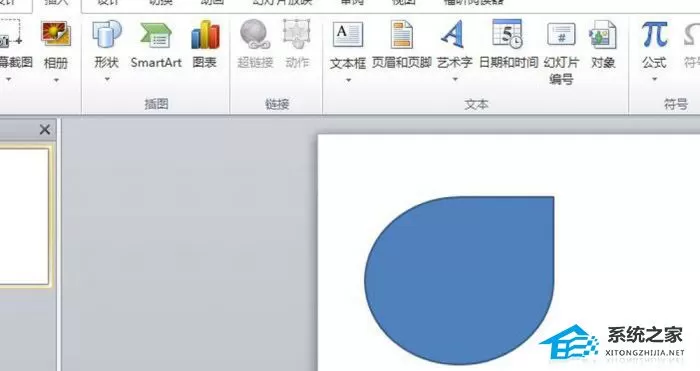Expand the 艺术字 dropdown arrow

point(455,79)
